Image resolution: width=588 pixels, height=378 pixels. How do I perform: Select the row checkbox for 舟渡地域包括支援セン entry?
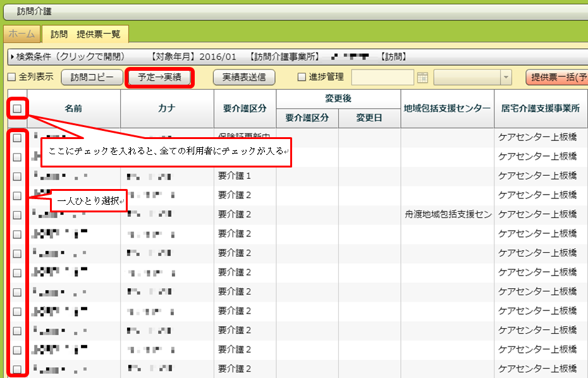(17, 214)
